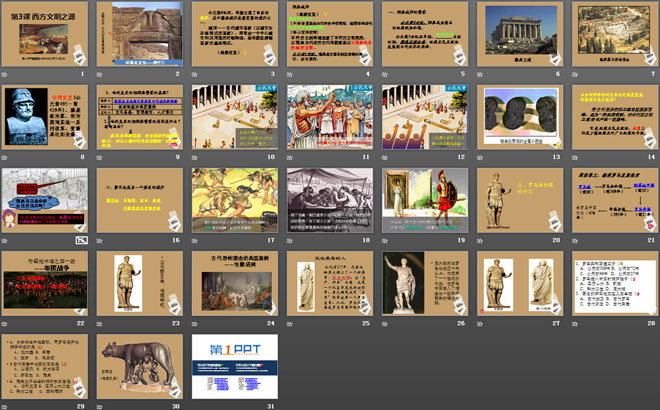
Task: Click the slide number 3 label
Action: tap(273, 74)
